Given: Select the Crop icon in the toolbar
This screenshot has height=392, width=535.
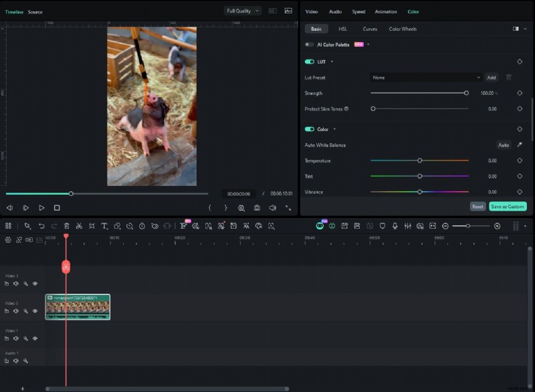Looking at the screenshot, I should 92,225.
